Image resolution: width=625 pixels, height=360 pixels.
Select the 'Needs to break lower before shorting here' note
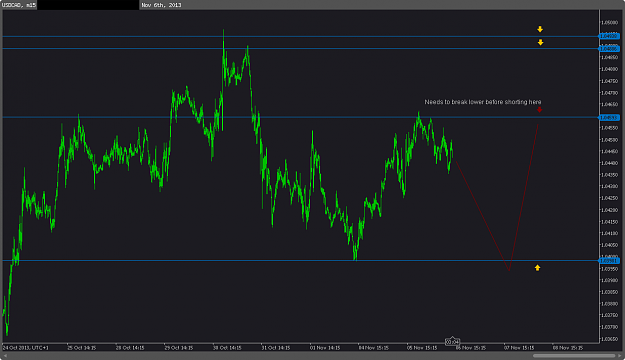(483, 102)
